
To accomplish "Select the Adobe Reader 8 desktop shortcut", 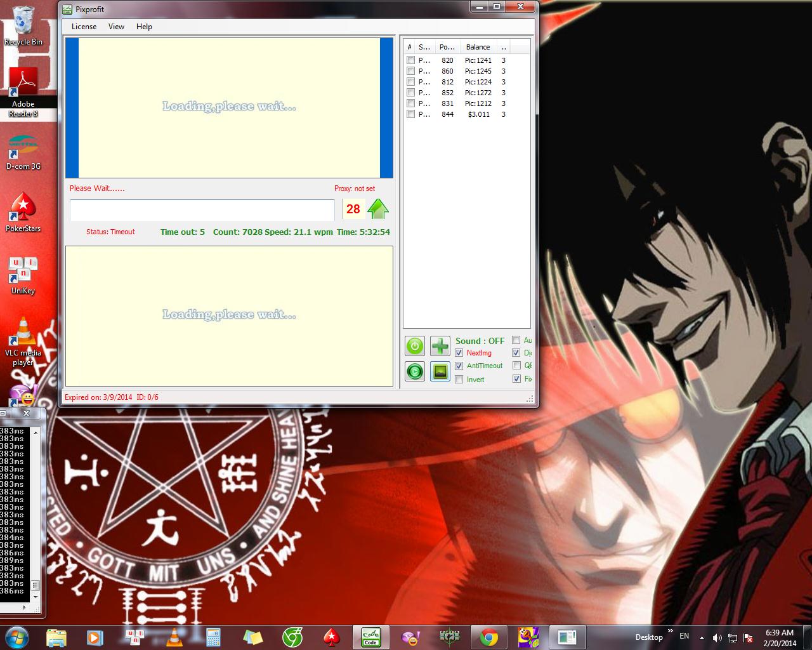I will point(23,93).
